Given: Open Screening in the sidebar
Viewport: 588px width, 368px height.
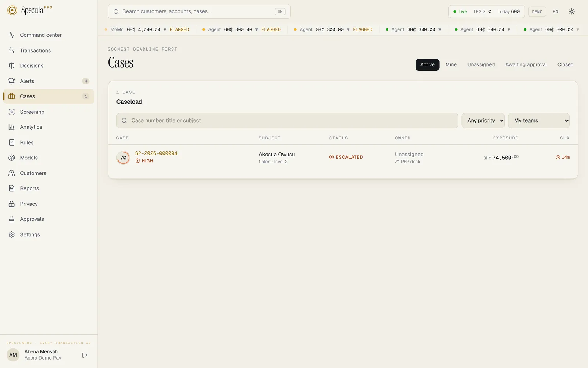Looking at the screenshot, I should [x=49, y=112].
